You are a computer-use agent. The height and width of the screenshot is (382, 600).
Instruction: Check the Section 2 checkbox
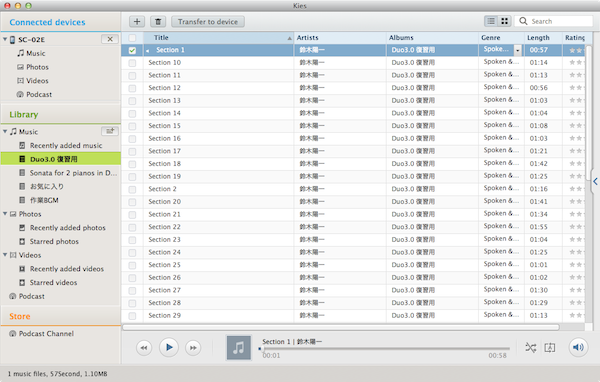[x=132, y=189]
